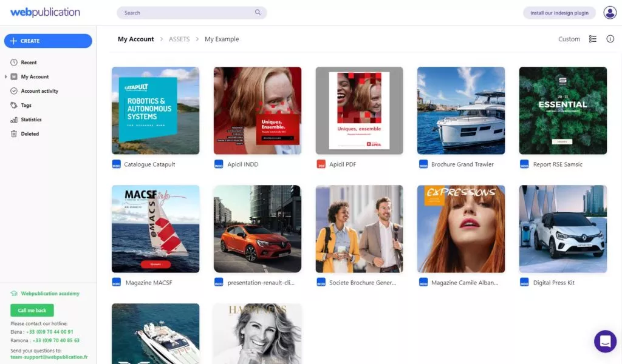Click INDD icon beside Societe Brochure Gener
The image size is (622, 364).
(x=321, y=283)
